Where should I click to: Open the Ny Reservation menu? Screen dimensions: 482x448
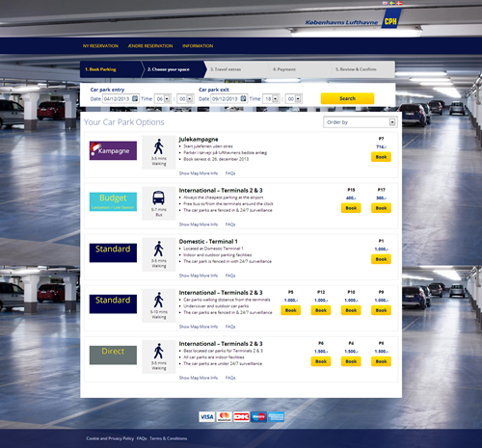(100, 46)
